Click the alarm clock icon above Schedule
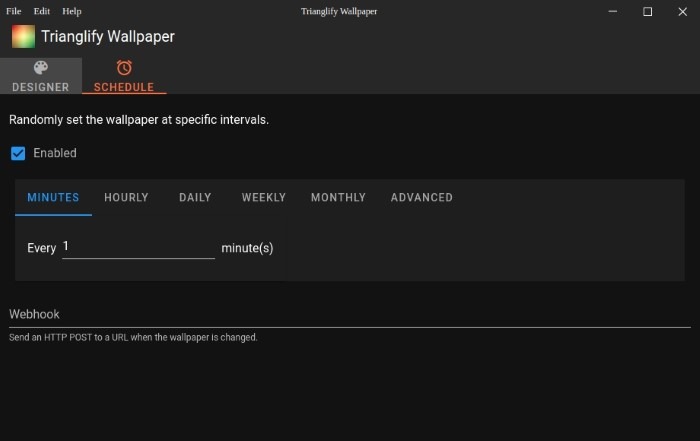Screen dimensions: 700x441 [124, 68]
